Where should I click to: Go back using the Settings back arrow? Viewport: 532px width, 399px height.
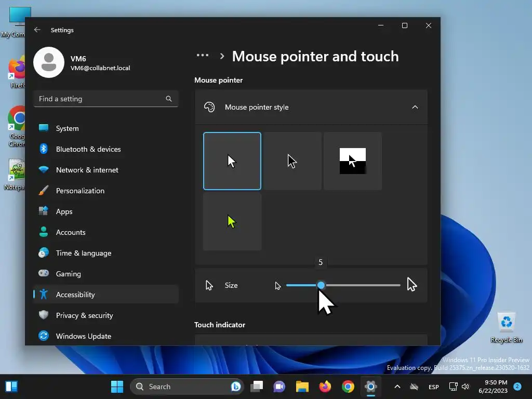(x=37, y=30)
